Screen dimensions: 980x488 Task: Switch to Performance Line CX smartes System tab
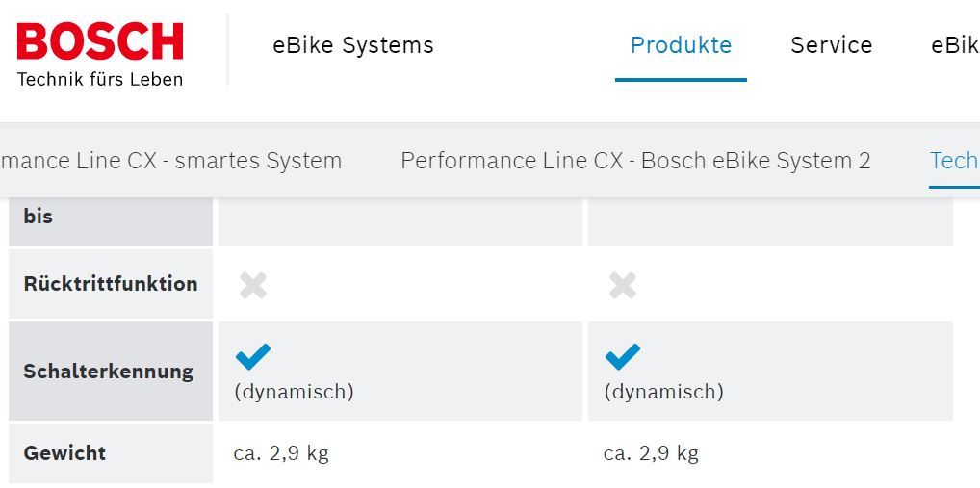pyautogui.click(x=171, y=161)
